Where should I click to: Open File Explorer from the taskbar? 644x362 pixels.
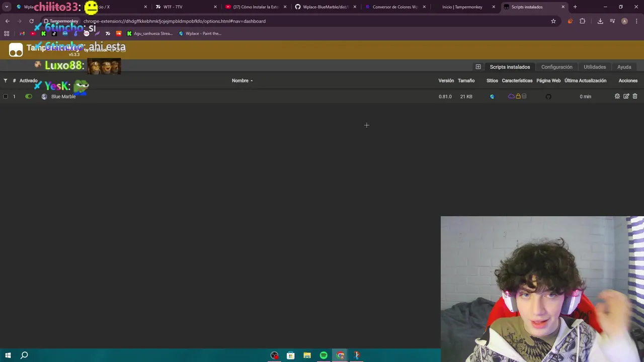pyautogui.click(x=307, y=355)
